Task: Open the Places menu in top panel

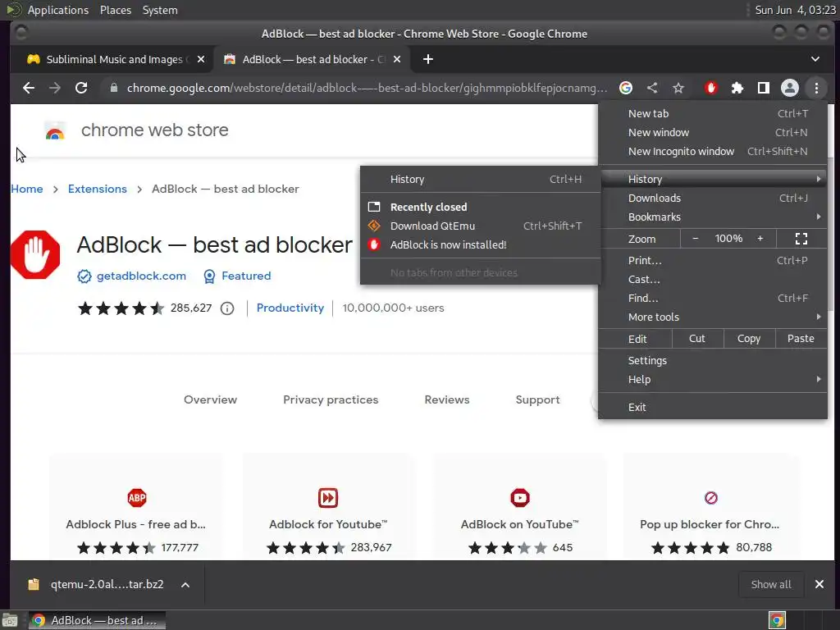Action: click(115, 10)
